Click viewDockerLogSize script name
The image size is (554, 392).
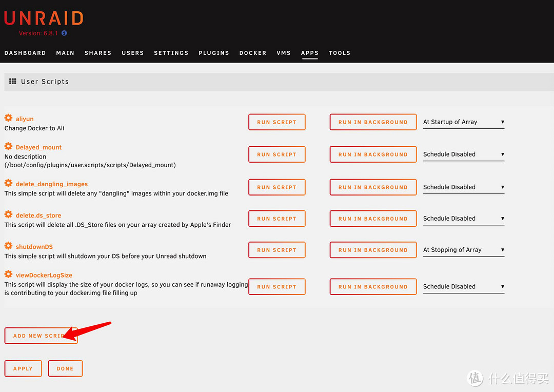pos(44,276)
